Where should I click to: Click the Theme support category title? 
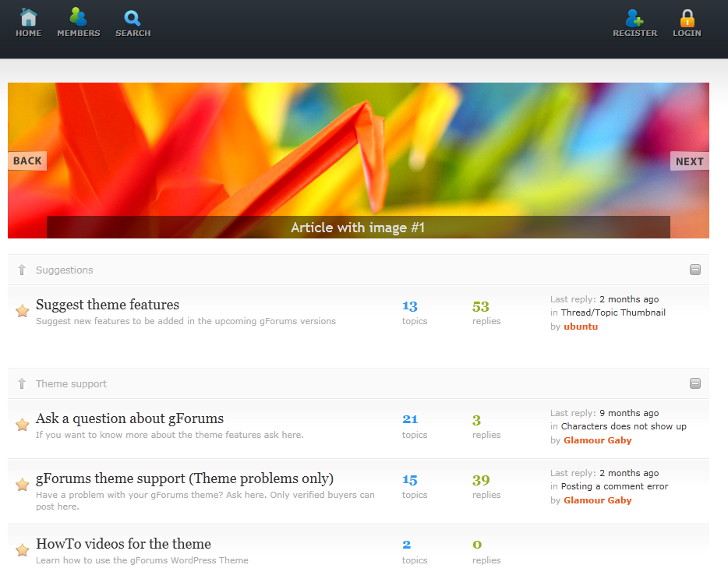71,383
